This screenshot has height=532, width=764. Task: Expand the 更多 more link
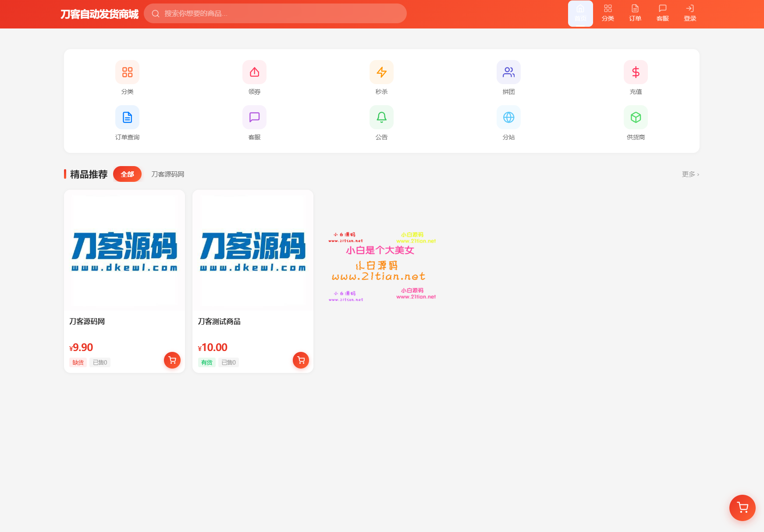pyautogui.click(x=690, y=174)
